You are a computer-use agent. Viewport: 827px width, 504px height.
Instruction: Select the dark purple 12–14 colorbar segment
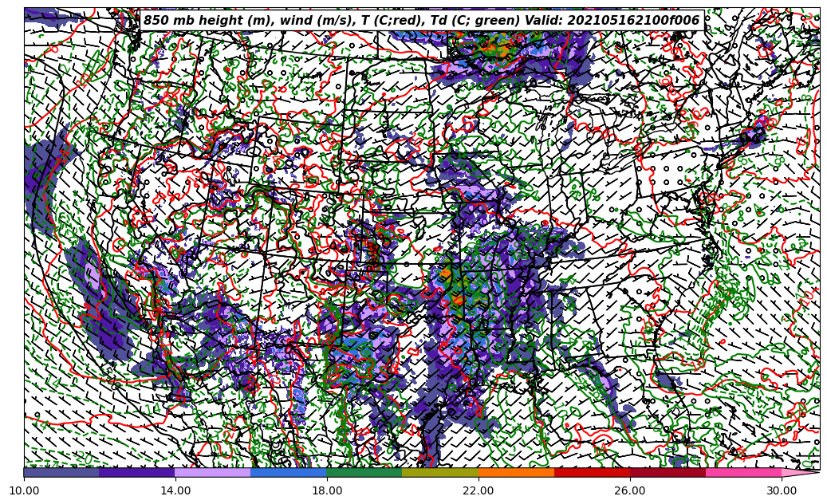[137, 472]
